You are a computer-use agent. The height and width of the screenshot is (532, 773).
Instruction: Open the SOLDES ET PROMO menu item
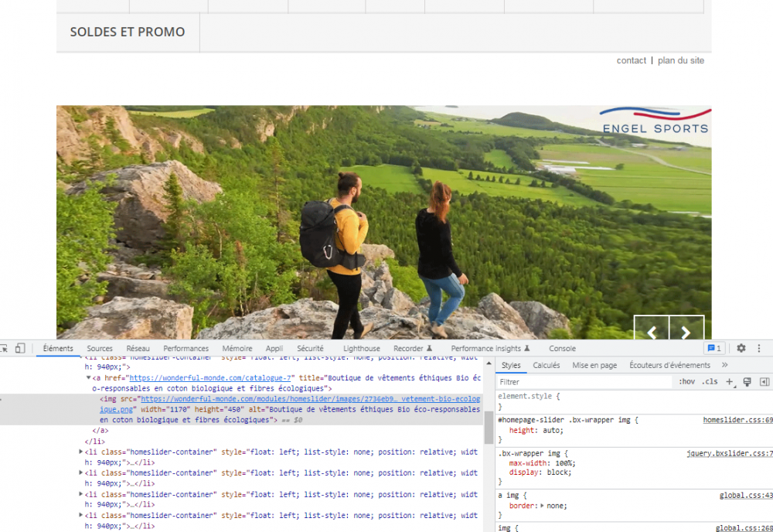[128, 32]
